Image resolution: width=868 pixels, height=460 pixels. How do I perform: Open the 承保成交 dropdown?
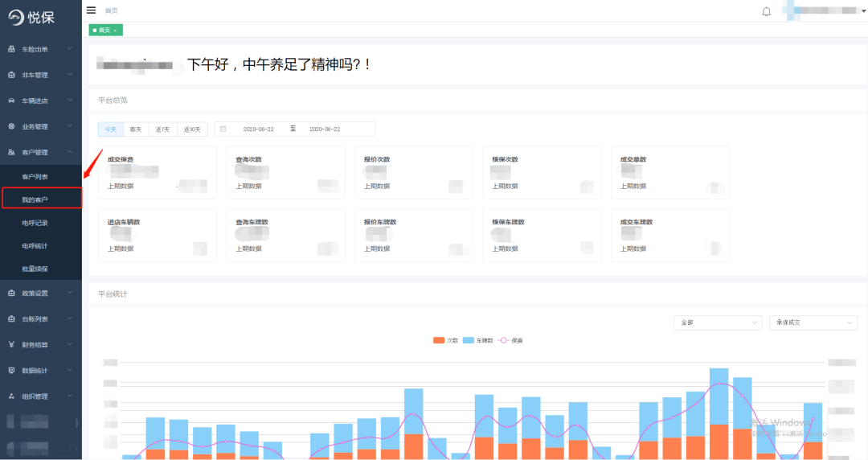point(813,322)
